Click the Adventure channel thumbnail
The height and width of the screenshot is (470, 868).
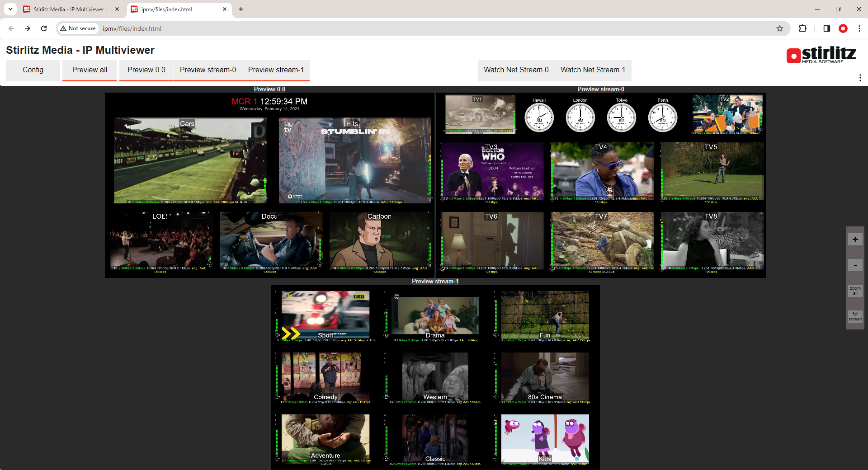[x=325, y=438]
